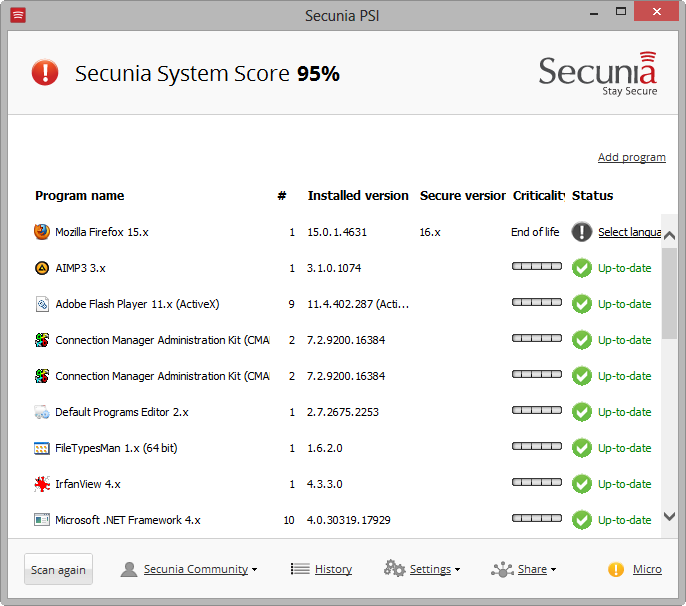Select the Default Programs Editor 2.x name
Screen dimensions: 686x606
click(x=122, y=412)
